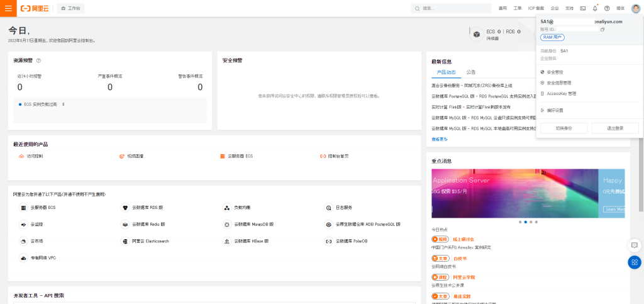Screen dimensions: 644x304
Task: Open the help question-mark icon in header
Action: pyautogui.click(x=607, y=8)
